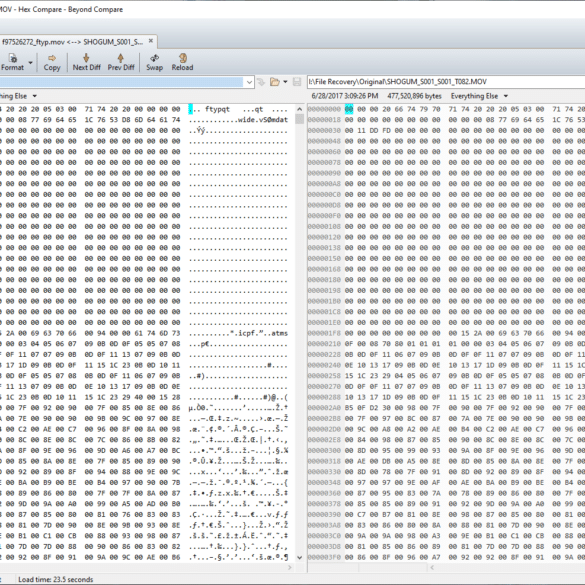Select offset 000000C0 in right pane
The image size is (585, 585).
pyautogui.click(x=324, y=194)
